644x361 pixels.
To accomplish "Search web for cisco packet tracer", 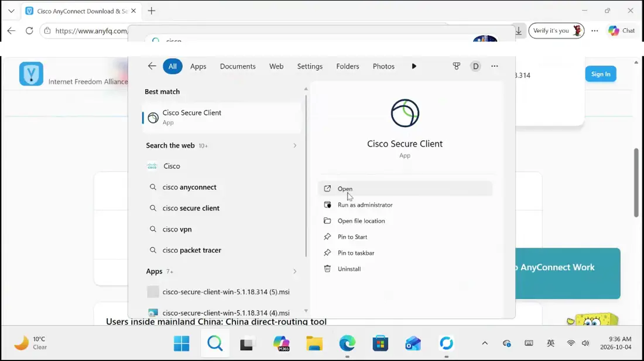I will click(x=222, y=250).
